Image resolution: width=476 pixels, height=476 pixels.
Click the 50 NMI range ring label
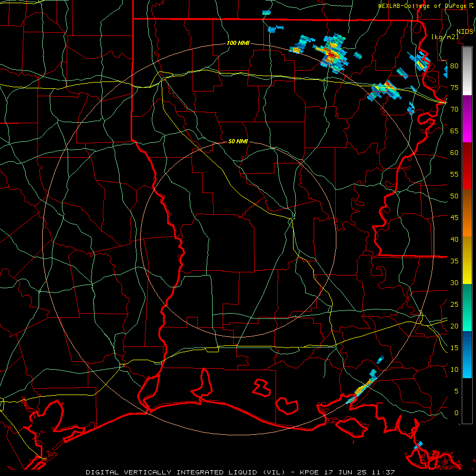[238, 141]
